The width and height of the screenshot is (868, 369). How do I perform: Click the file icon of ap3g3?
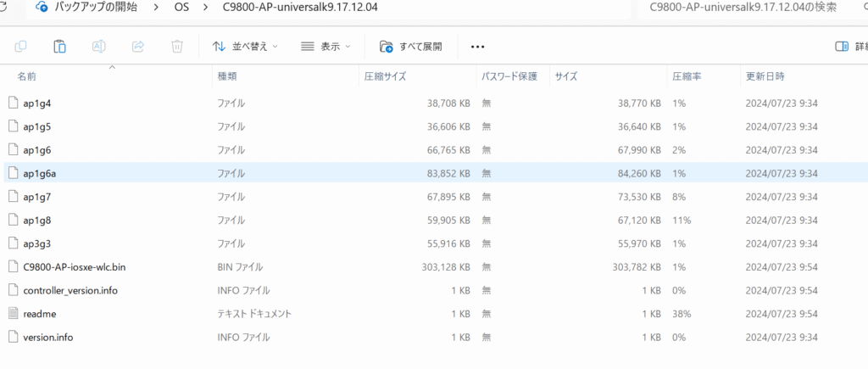point(14,243)
